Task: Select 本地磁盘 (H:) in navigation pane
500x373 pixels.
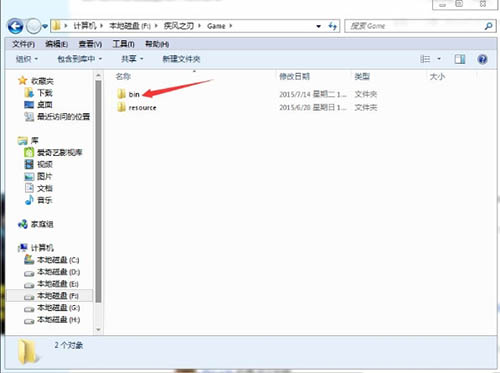Action: point(52,320)
